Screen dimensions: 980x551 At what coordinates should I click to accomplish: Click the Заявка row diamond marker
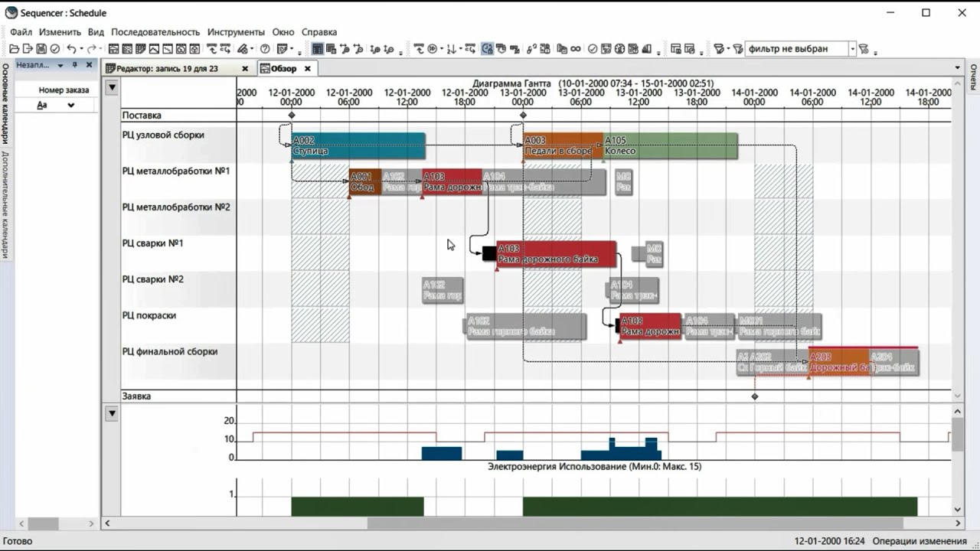click(755, 396)
